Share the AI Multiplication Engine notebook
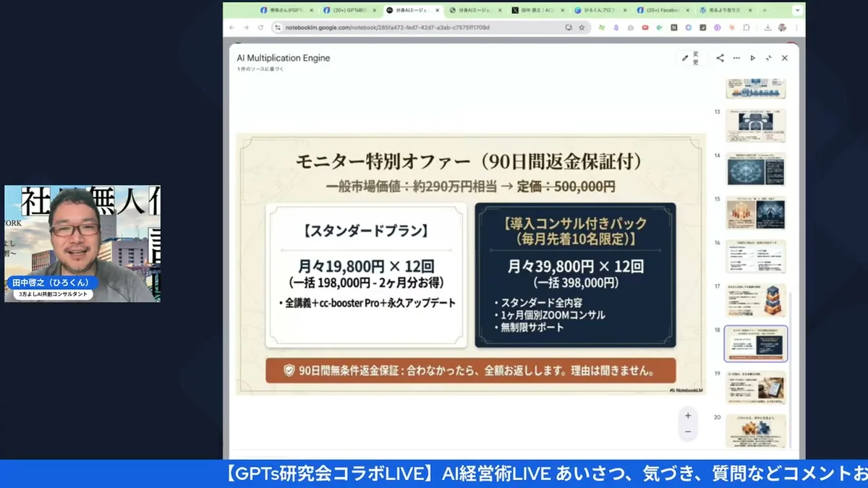This screenshot has width=868, height=488. (721, 58)
